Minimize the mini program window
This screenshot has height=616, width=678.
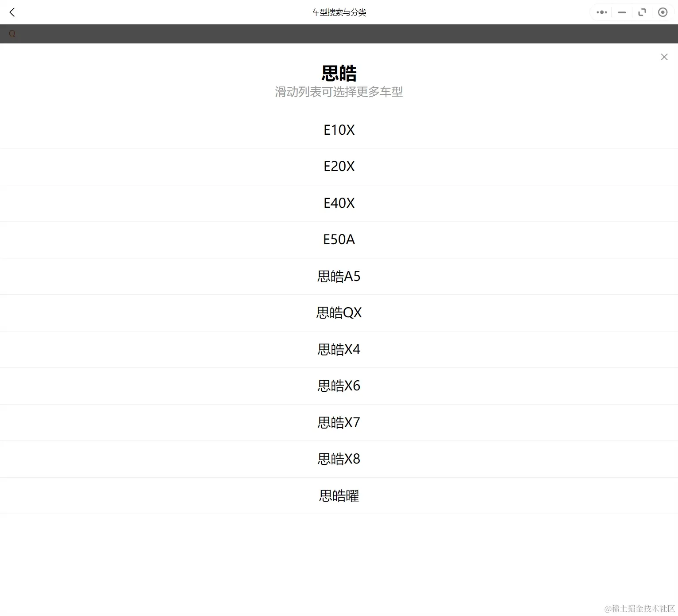tap(621, 12)
